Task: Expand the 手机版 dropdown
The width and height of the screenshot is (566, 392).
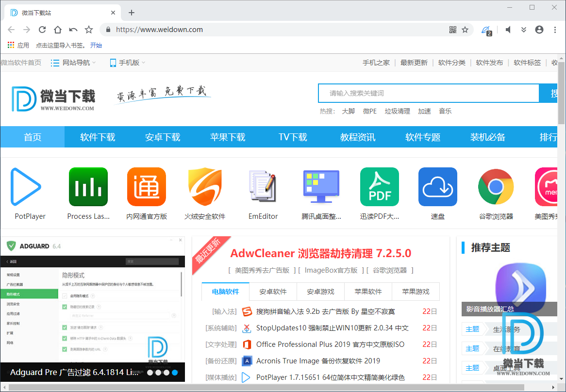Action: (127, 63)
